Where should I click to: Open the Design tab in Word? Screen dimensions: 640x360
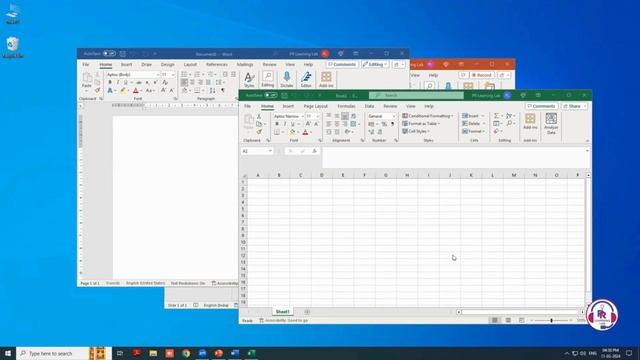tap(167, 64)
